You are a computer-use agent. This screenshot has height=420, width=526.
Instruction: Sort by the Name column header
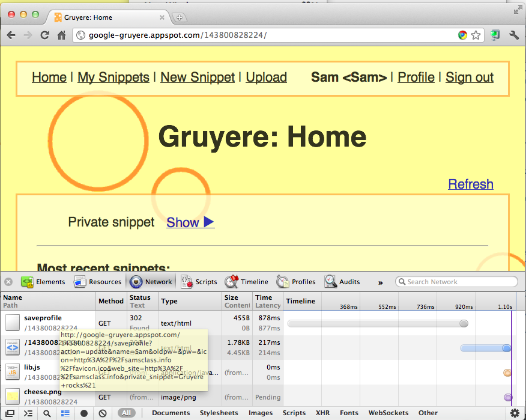[x=48, y=301]
